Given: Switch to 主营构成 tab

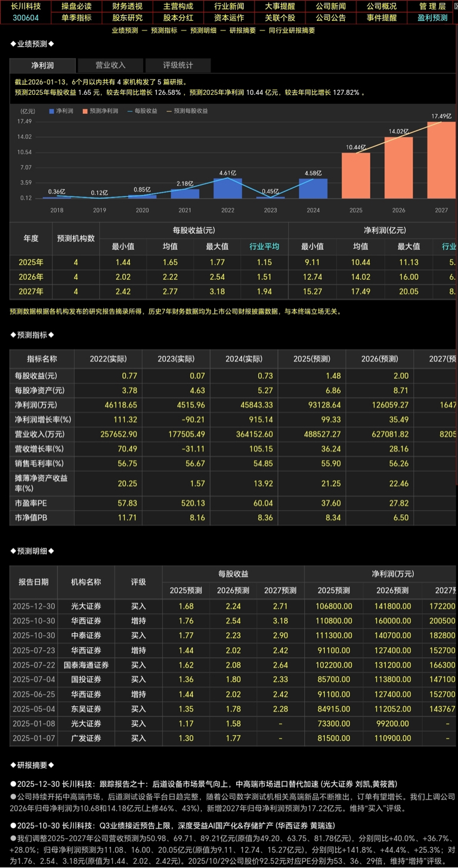Looking at the screenshot, I should 178,7.
